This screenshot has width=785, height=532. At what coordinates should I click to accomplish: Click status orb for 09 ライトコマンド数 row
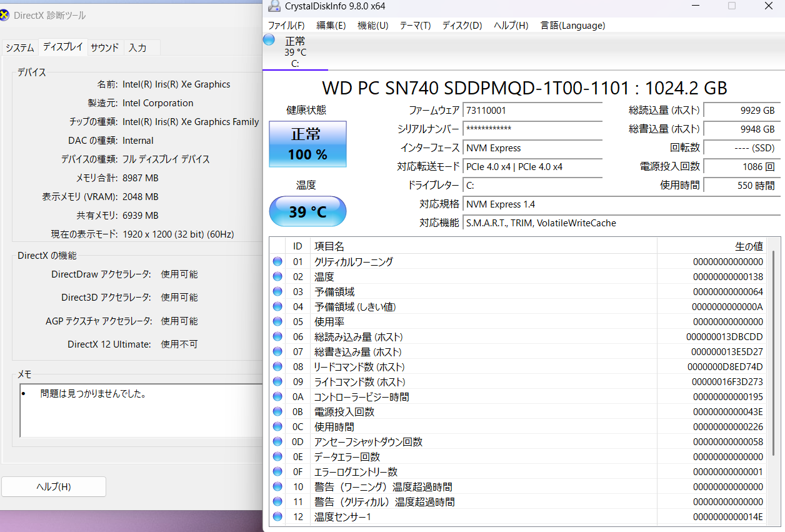click(277, 382)
